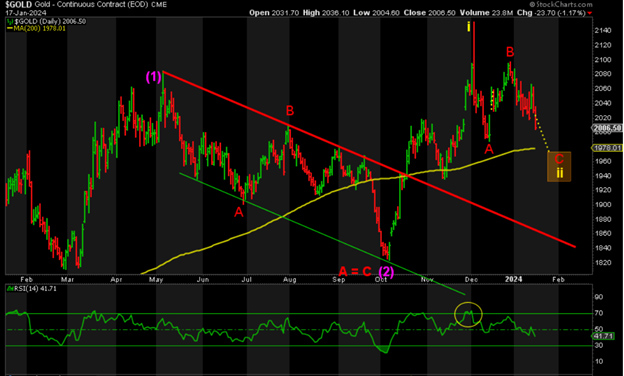This screenshot has height=376, width=624.
Task: Select the High 2036.10 value
Action: click(x=326, y=13)
